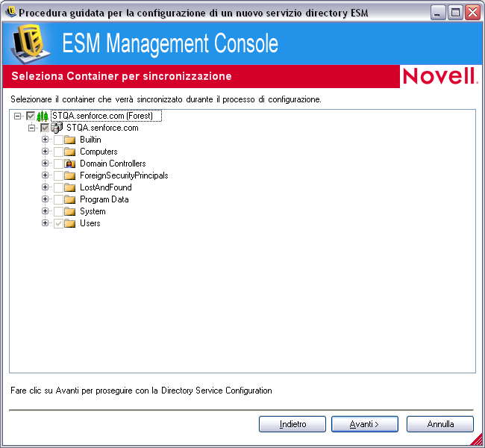The image size is (485, 448).
Task: Select the Program Data container label
Action: point(104,199)
